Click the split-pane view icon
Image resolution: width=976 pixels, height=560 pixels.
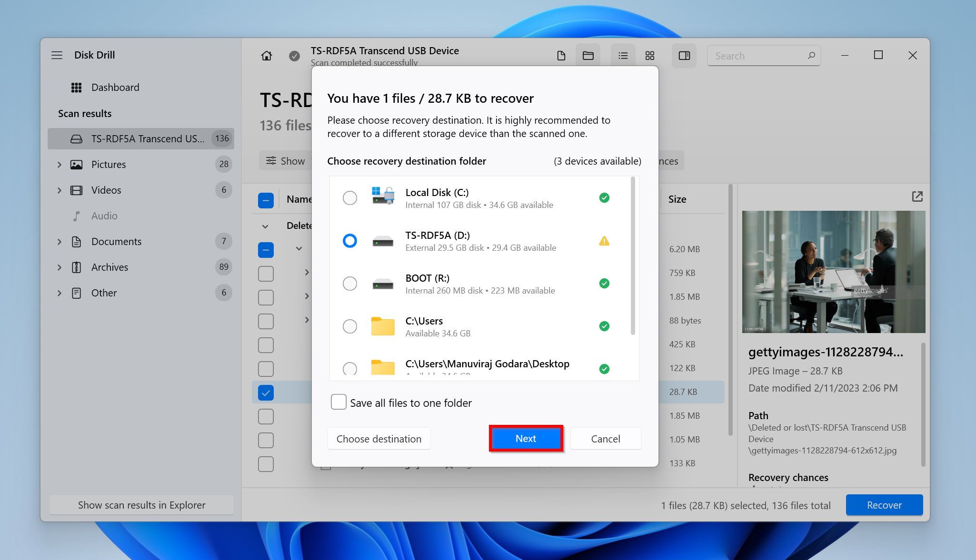(684, 55)
